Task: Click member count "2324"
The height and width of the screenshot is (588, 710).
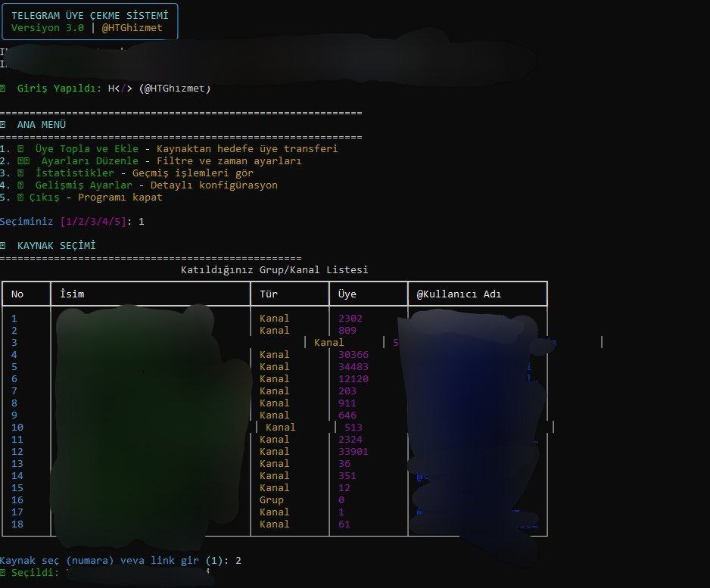Action: pos(350,440)
